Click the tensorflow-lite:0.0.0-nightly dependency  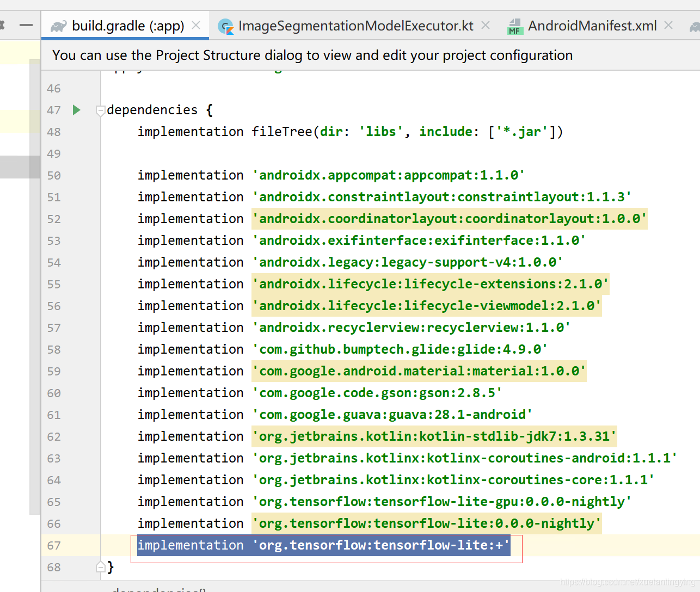426,523
